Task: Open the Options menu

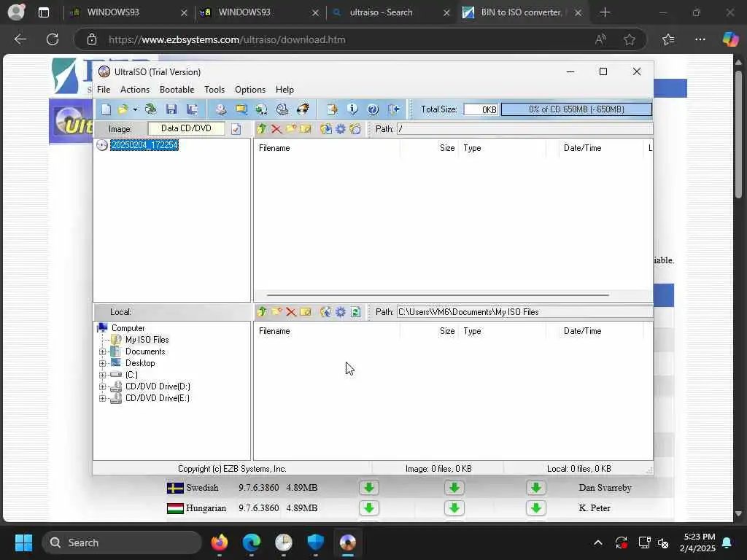Action: click(250, 90)
